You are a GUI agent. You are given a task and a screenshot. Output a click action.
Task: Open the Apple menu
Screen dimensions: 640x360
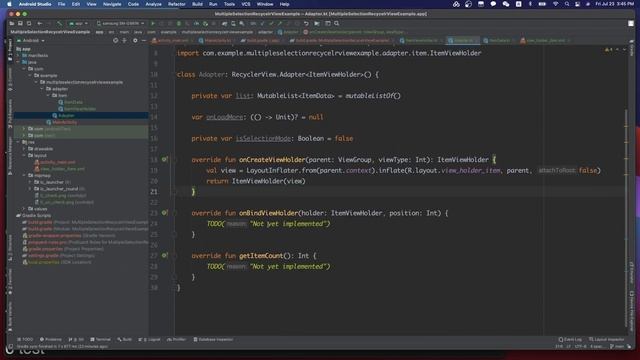tap(9, 4)
